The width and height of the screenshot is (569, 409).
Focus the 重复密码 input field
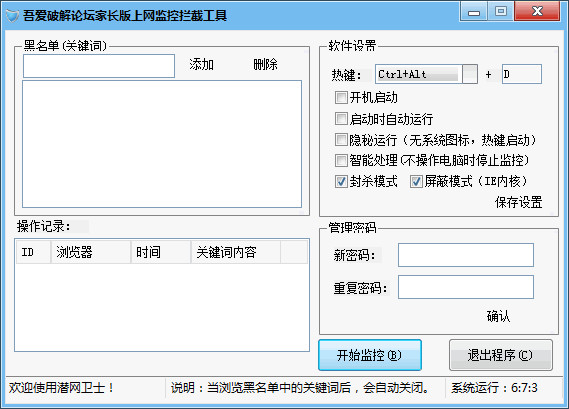[466, 287]
